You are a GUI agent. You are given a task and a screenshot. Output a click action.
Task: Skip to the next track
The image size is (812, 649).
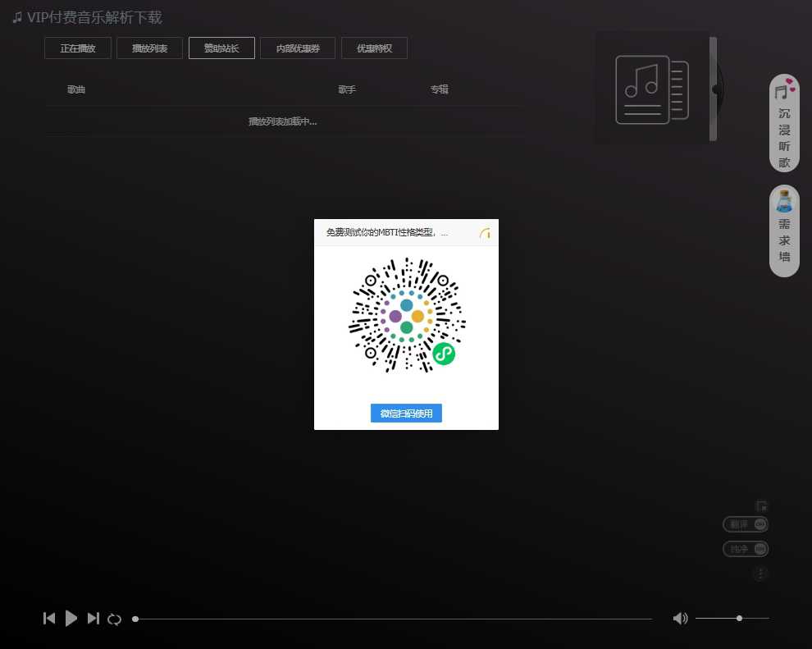pos(94,618)
